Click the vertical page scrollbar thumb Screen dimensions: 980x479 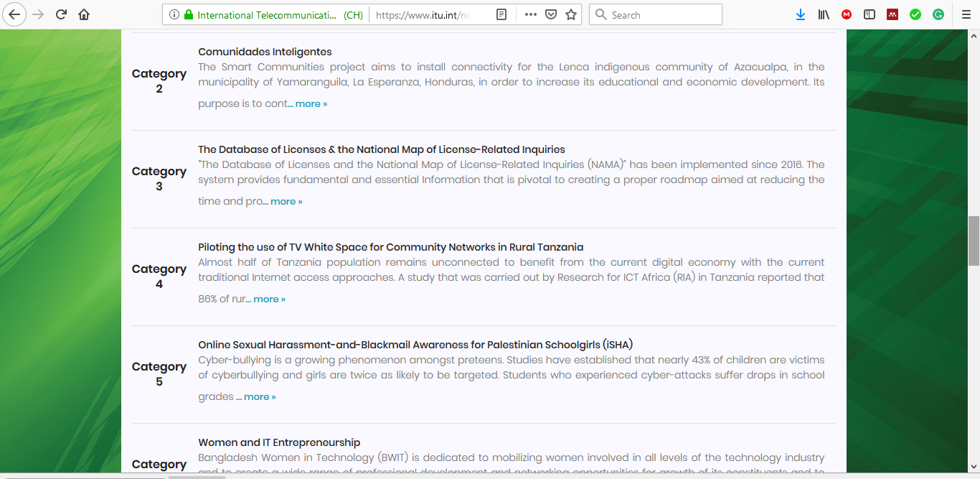pyautogui.click(x=974, y=241)
